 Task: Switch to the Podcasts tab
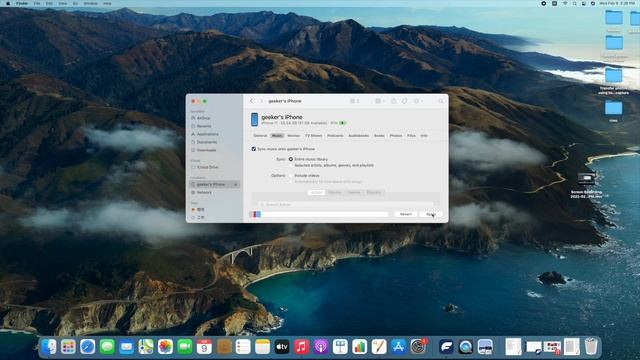click(335, 136)
